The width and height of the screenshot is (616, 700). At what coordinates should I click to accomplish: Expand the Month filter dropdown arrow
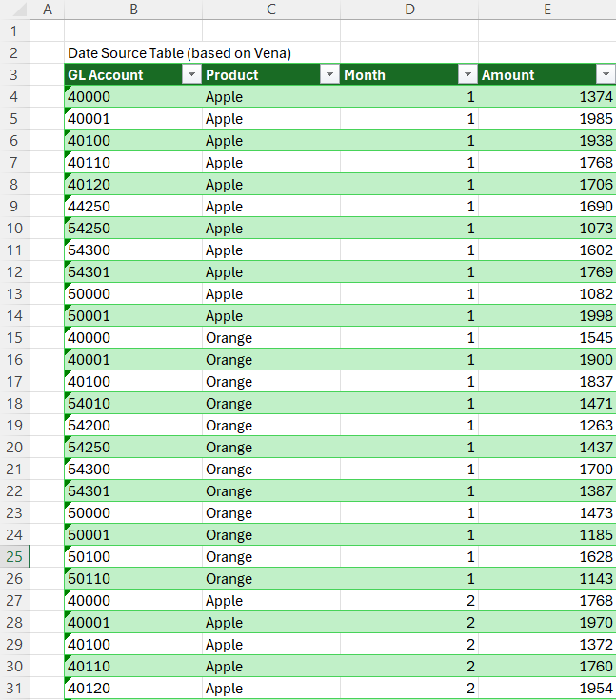coord(467,75)
